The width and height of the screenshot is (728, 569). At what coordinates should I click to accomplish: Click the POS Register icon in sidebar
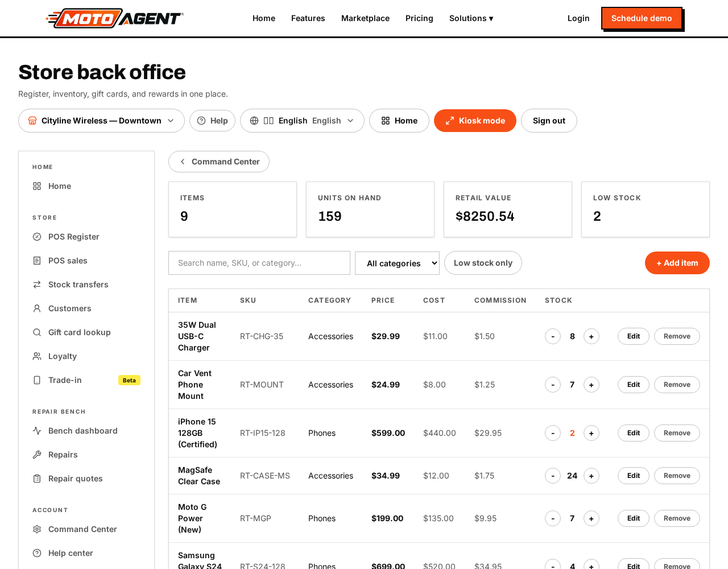[37, 237]
